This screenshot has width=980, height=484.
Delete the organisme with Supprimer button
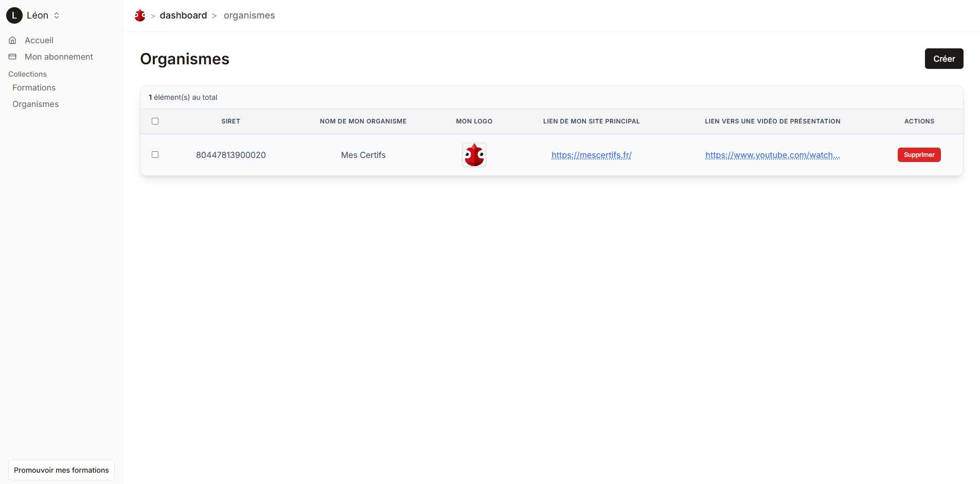(x=919, y=155)
